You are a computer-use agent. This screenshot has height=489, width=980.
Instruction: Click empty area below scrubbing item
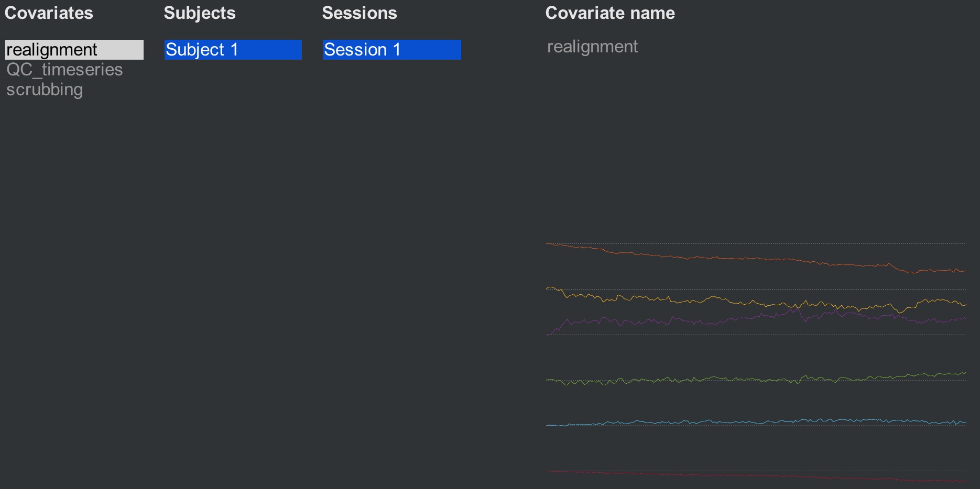74,288
